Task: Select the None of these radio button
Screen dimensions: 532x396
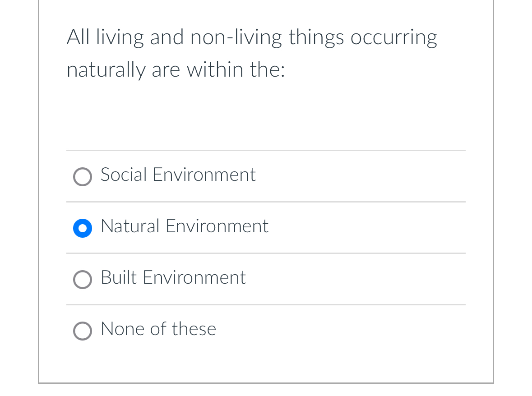Action: (x=83, y=331)
